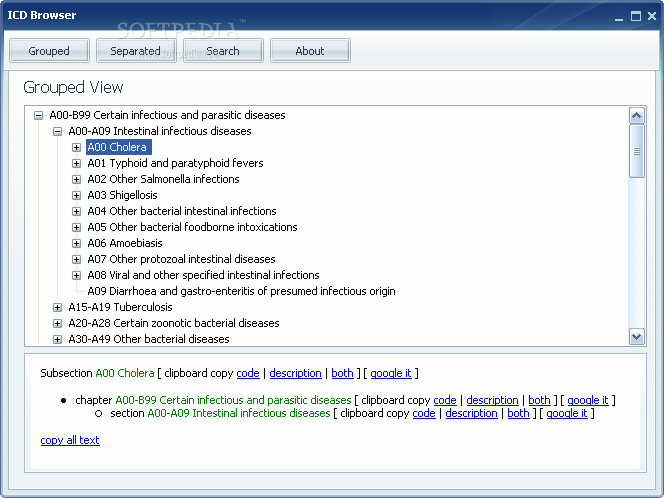Select the A06 Amoebiasis row
Screen dimensions: 664x498
tap(125, 243)
